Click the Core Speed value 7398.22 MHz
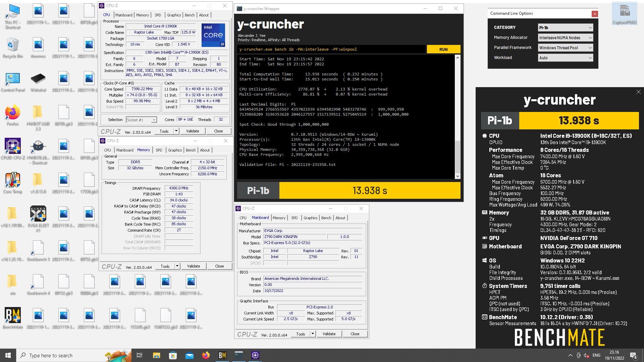This screenshot has height=362, width=644. [x=142, y=89]
